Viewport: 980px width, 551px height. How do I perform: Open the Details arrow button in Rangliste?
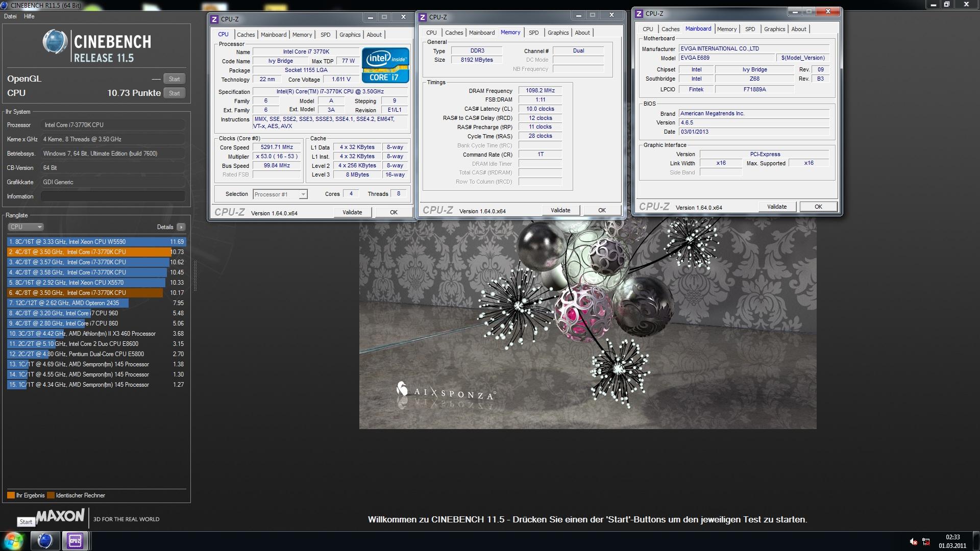(181, 227)
